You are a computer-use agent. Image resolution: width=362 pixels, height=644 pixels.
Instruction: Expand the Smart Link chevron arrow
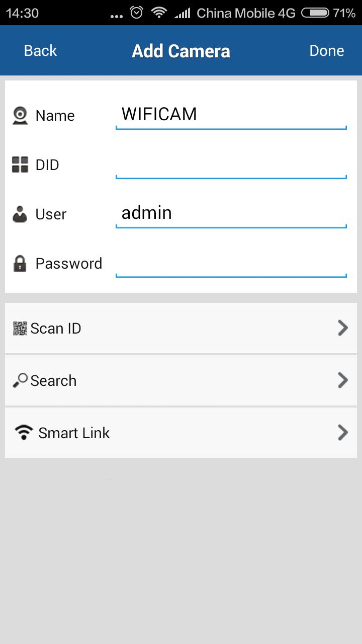coord(343,433)
